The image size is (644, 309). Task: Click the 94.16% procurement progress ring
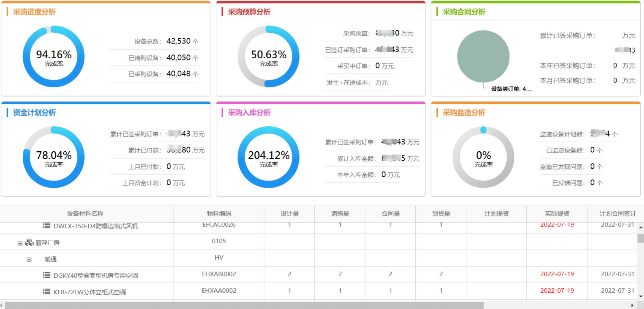click(53, 56)
